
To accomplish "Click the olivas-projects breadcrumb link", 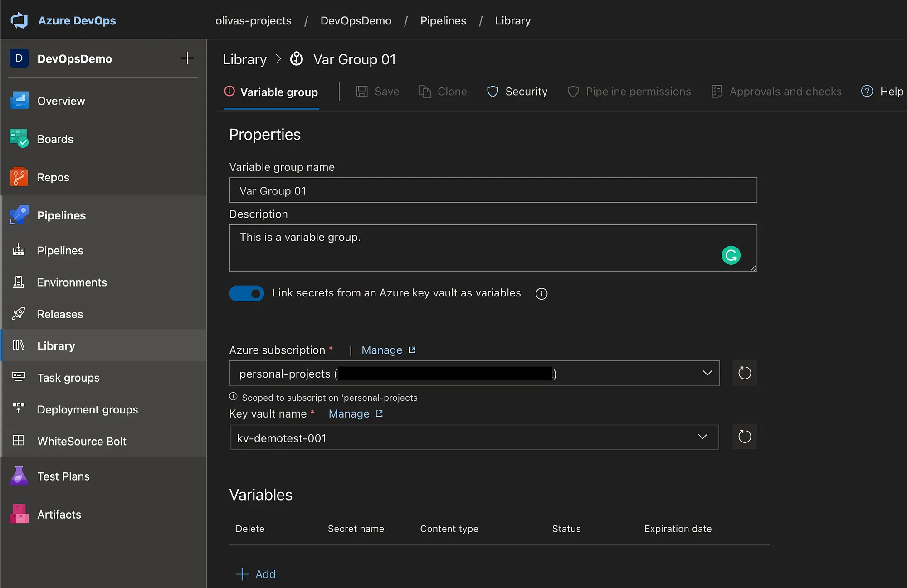I will [254, 21].
